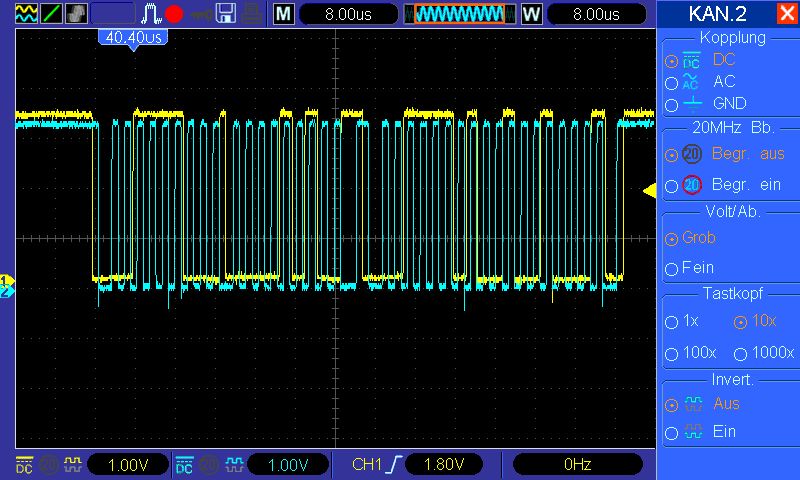Enable 20MHz bandwidth limit (Begr. ein)
This screenshot has width=800, height=480.
pos(672,186)
